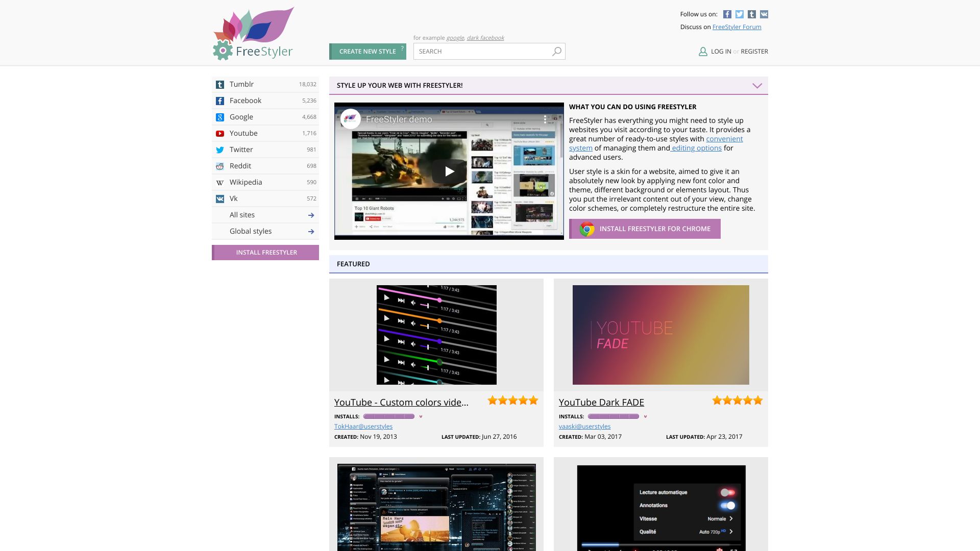Image resolution: width=980 pixels, height=551 pixels.
Task: Open the YouTube Dark FADE style title
Action: tap(601, 403)
